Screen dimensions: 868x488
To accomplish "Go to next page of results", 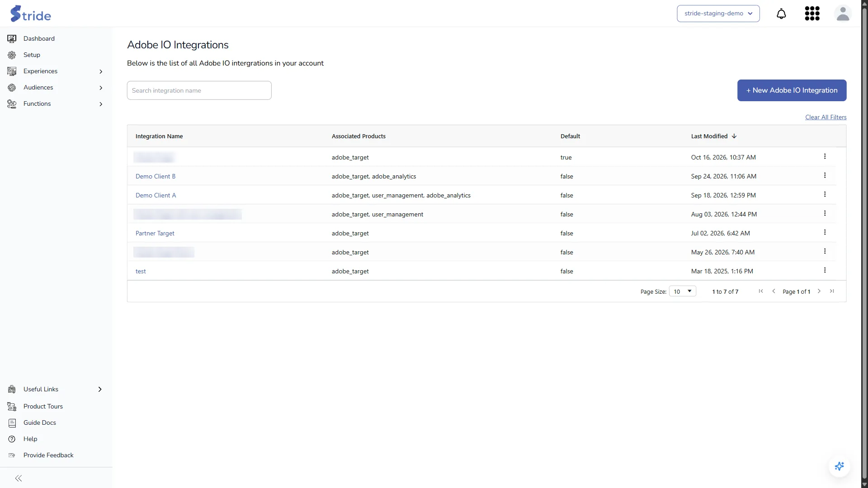I will (819, 291).
